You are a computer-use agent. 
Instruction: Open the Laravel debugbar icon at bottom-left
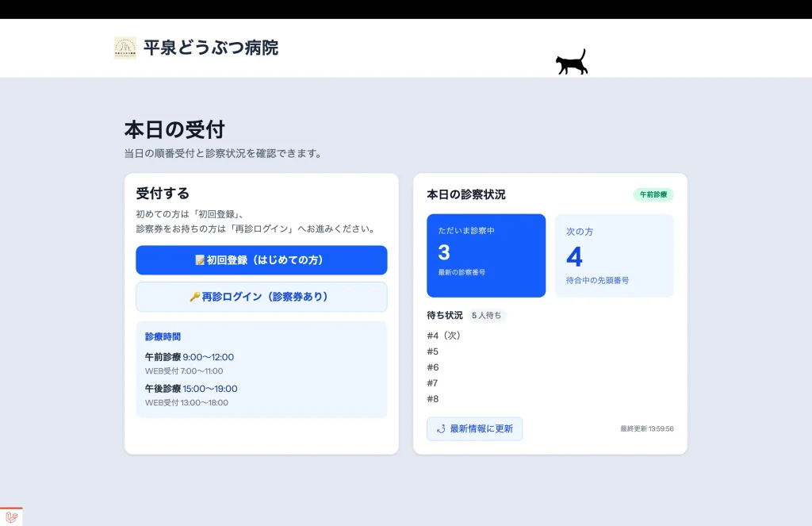(x=11, y=516)
